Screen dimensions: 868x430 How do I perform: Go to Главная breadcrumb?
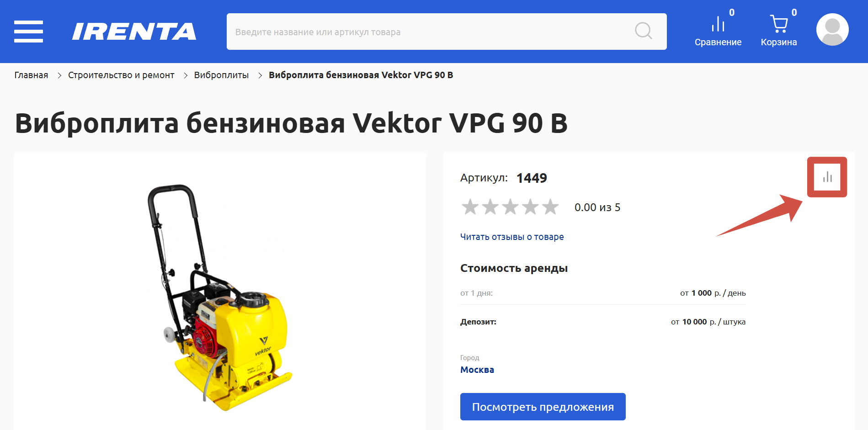(x=31, y=75)
